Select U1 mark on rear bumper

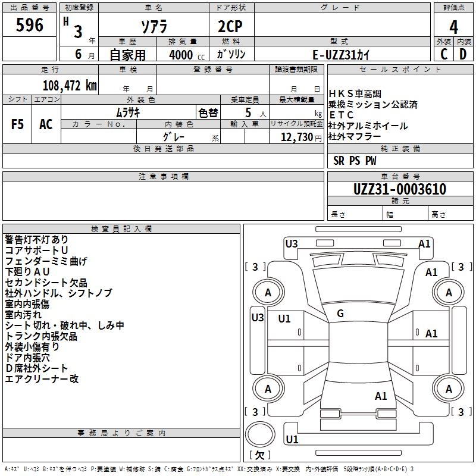click(292, 439)
